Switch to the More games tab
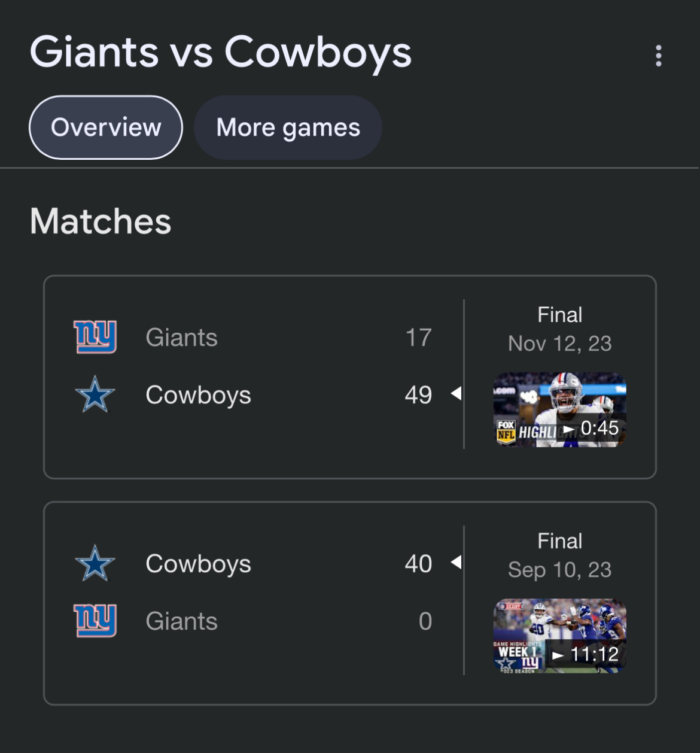Viewport: 700px width, 753px height. [288, 127]
